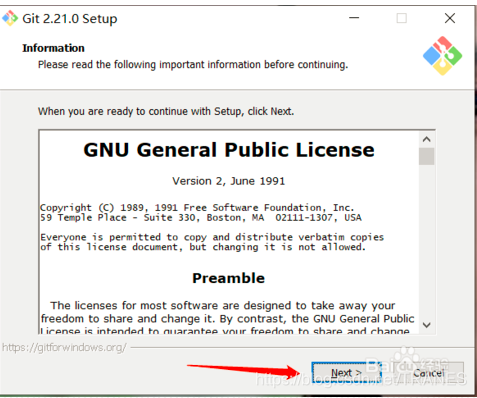This screenshot has width=477, height=398.
Task: Click the Copyright 1989, 1991 line
Action: [197, 208]
